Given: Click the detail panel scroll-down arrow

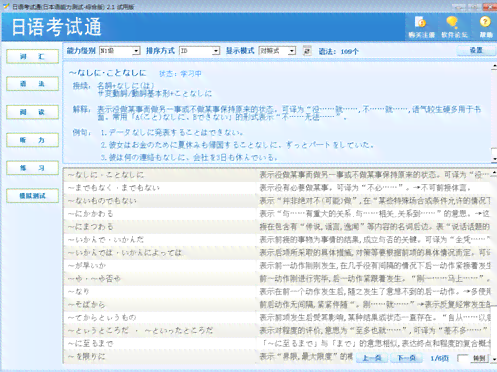Looking at the screenshot, I should click(494, 159).
